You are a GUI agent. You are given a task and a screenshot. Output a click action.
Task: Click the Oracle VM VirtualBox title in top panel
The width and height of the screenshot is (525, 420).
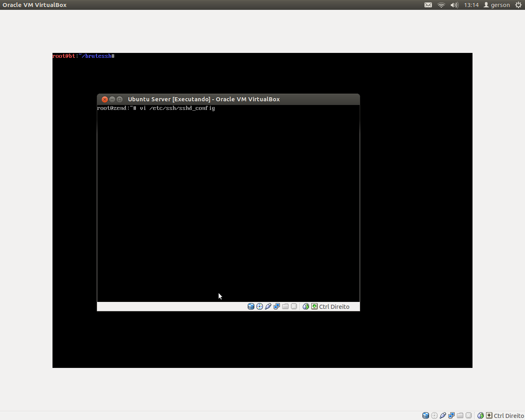coord(34,5)
